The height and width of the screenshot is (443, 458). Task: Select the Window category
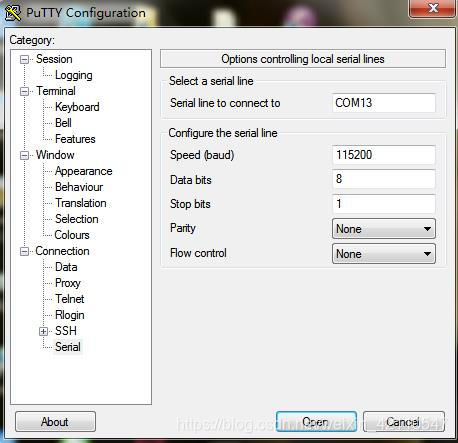coord(55,155)
